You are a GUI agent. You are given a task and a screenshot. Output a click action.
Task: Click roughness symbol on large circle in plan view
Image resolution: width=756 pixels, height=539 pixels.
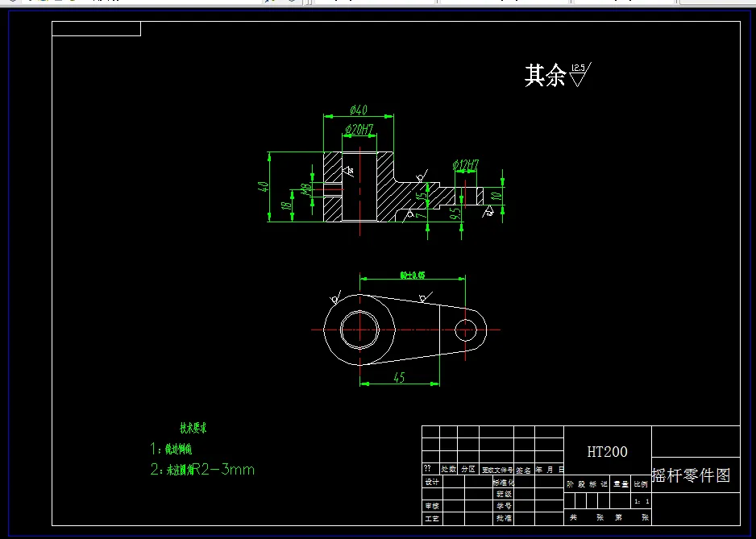[x=335, y=297]
